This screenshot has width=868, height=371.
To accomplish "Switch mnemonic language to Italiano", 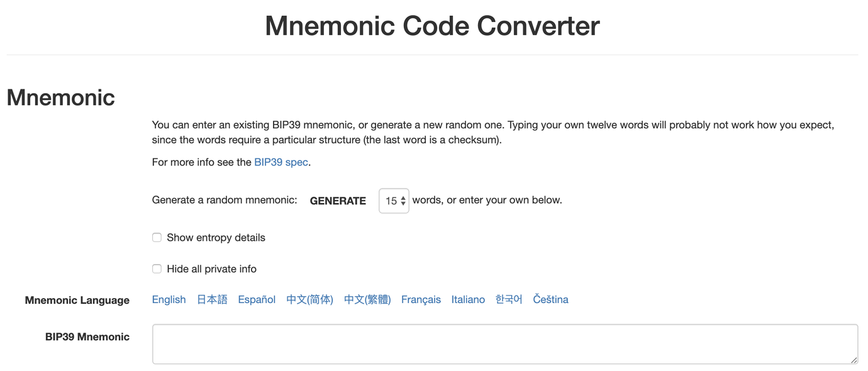I will coord(468,299).
